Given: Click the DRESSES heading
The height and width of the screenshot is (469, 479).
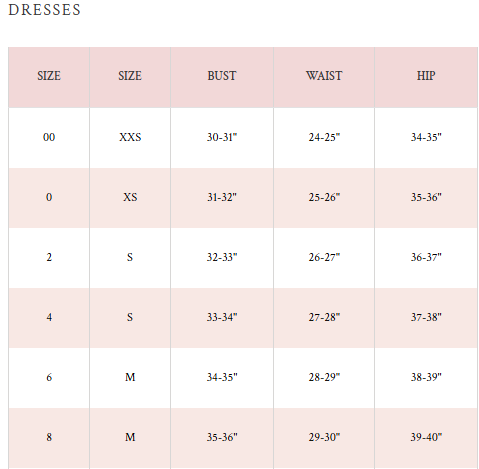Looking at the screenshot, I should point(44,10).
